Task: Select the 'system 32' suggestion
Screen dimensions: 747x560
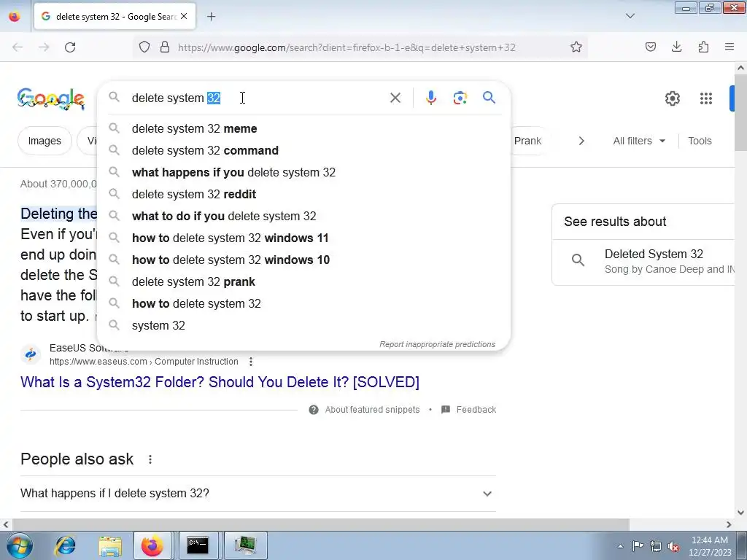Action: (x=304, y=326)
